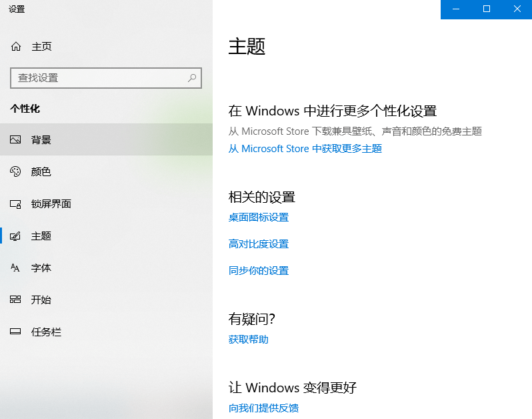532x419 pixels.
Task: Click the 开始 tiles icon
Action: coord(15,300)
